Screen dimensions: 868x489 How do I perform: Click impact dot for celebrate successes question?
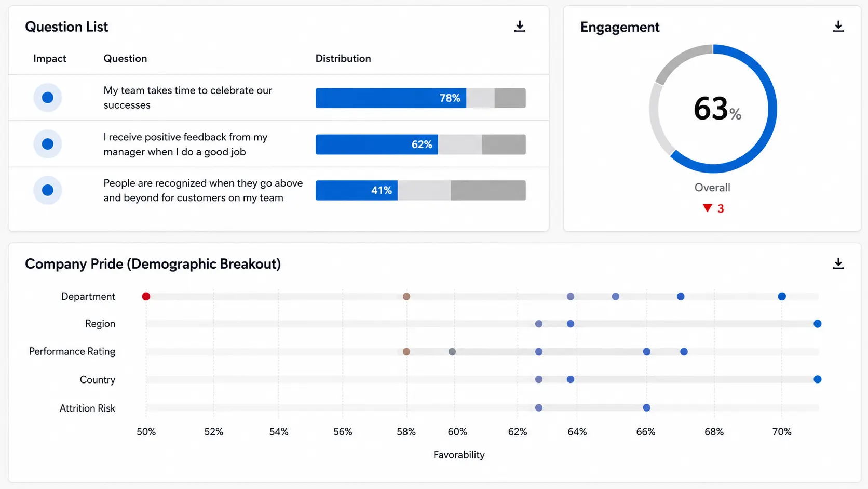point(48,98)
